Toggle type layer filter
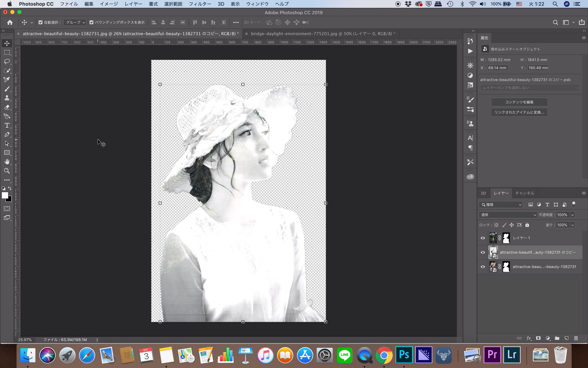The image size is (588, 368). tap(547, 205)
